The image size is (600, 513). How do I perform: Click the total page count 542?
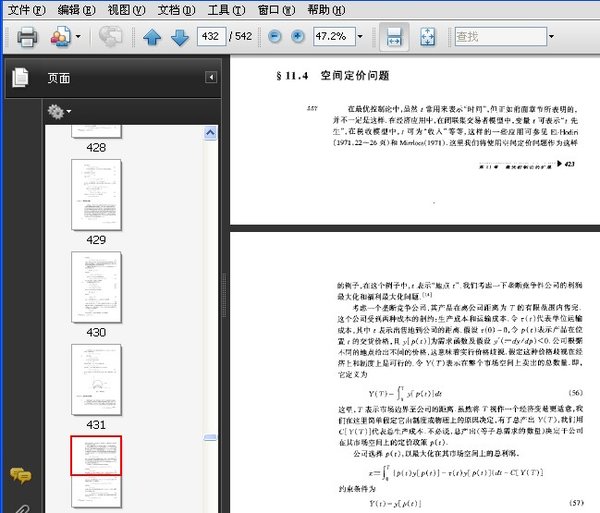point(243,36)
